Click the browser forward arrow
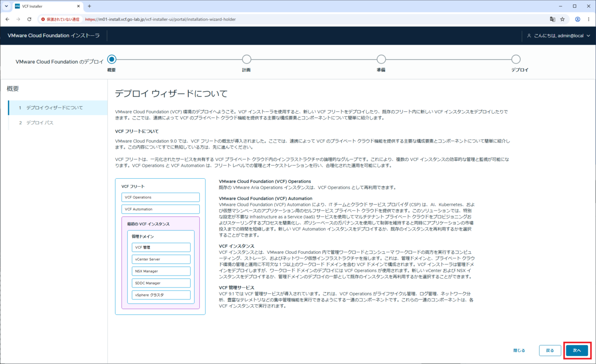Image resolution: width=596 pixels, height=364 pixels. pyautogui.click(x=18, y=19)
